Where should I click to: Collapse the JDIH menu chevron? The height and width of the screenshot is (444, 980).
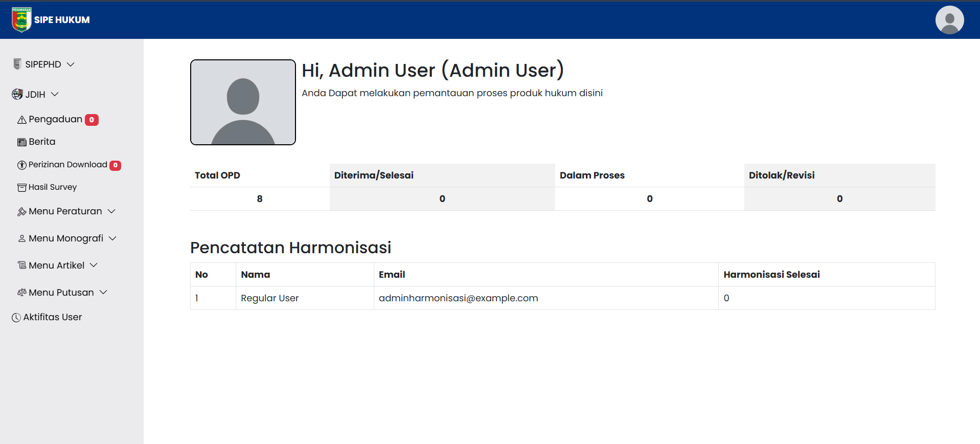[55, 94]
